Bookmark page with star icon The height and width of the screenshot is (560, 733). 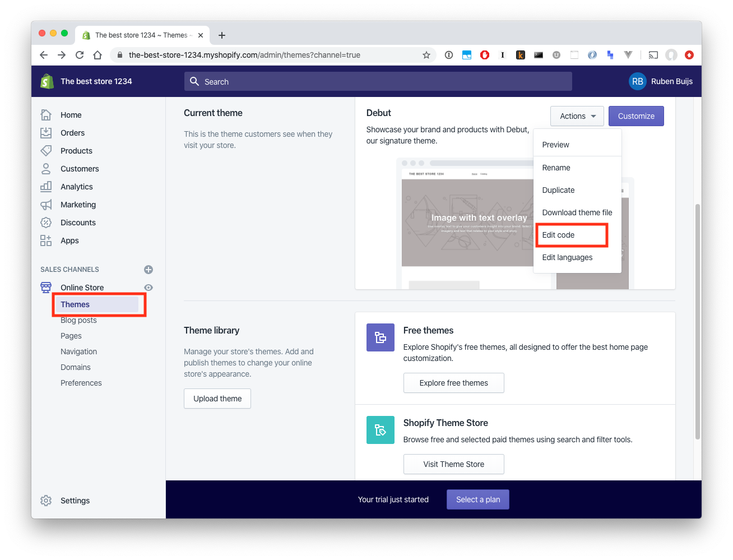[x=426, y=55]
